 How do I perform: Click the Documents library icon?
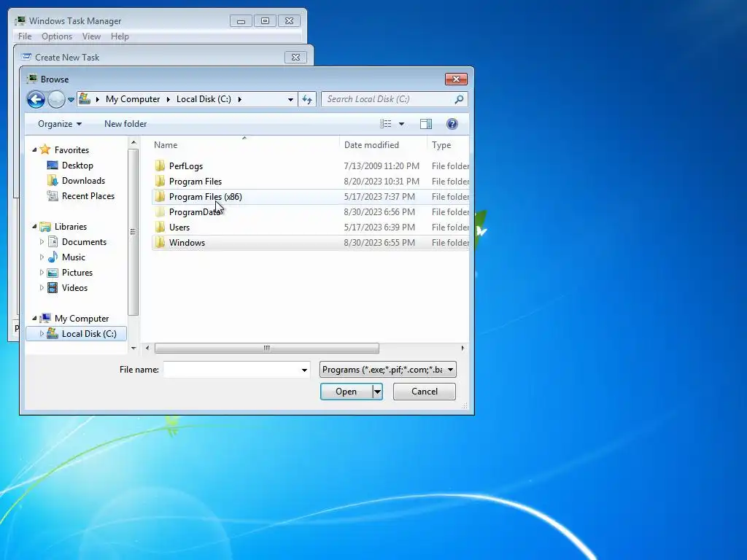53,242
